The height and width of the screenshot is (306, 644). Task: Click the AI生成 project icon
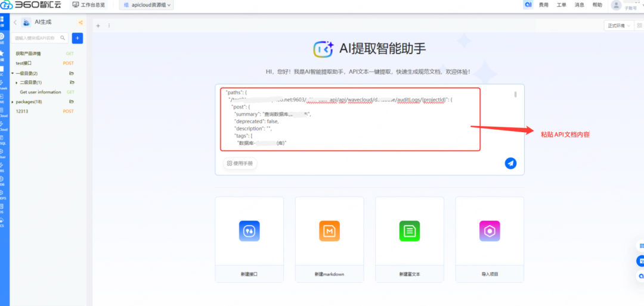point(26,23)
